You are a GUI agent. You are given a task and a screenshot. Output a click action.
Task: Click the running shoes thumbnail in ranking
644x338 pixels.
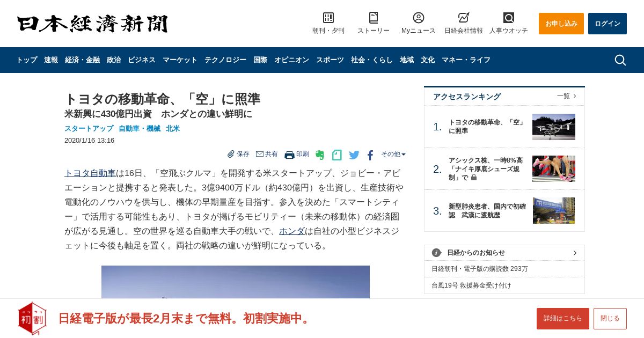554,168
